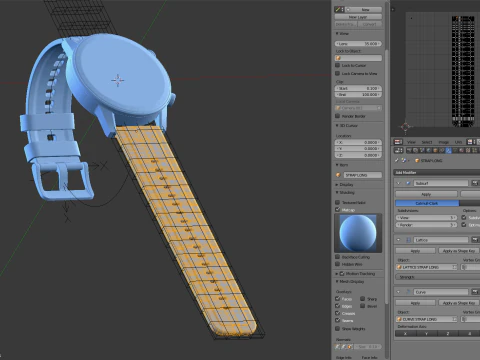Screen dimensions: 480x360
Task: Click the Grease Pencil icon in the properties region
Action: (339, 9)
